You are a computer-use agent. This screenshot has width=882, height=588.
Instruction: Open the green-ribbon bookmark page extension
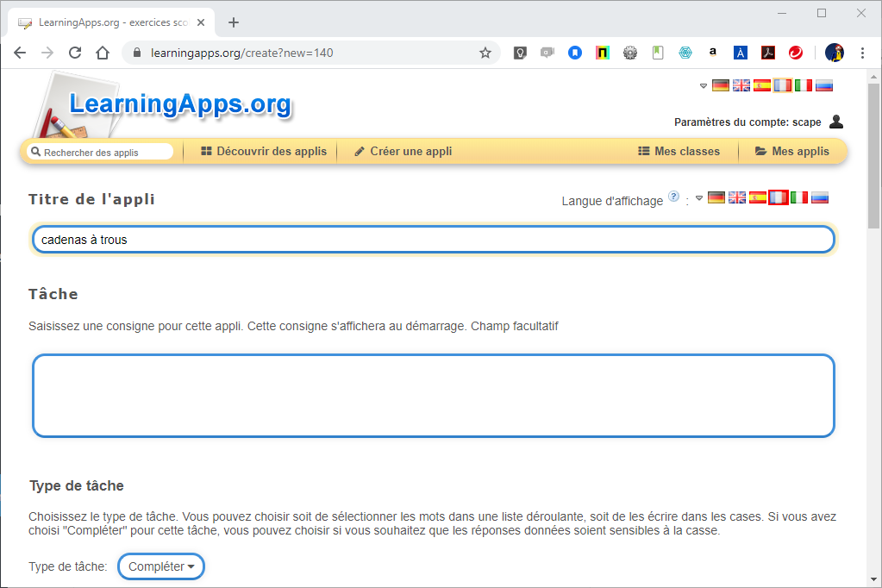coord(658,53)
